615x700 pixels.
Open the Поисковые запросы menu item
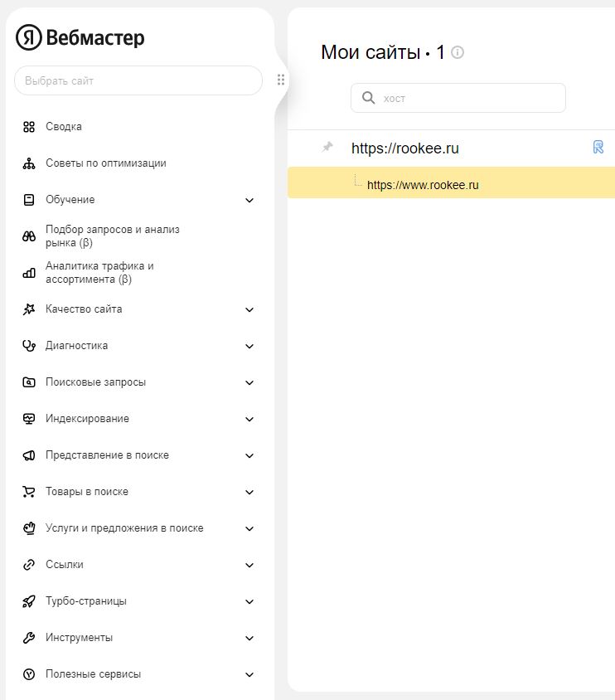(95, 382)
